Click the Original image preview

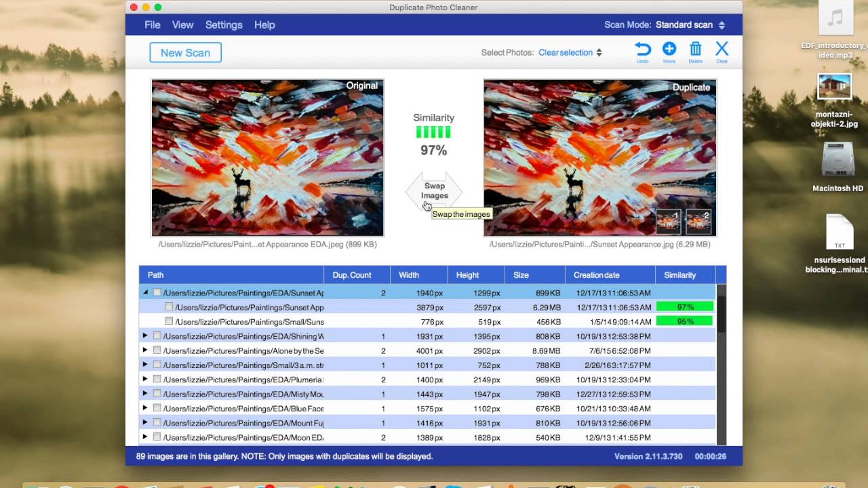pos(267,157)
